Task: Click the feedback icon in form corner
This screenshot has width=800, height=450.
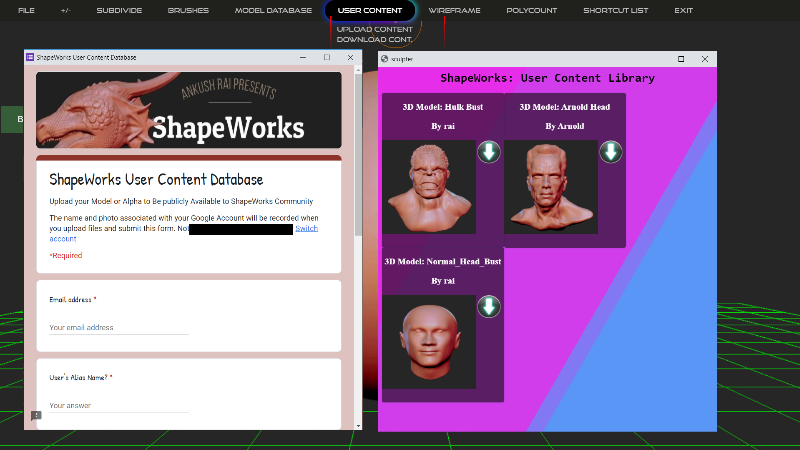Action: (x=36, y=415)
